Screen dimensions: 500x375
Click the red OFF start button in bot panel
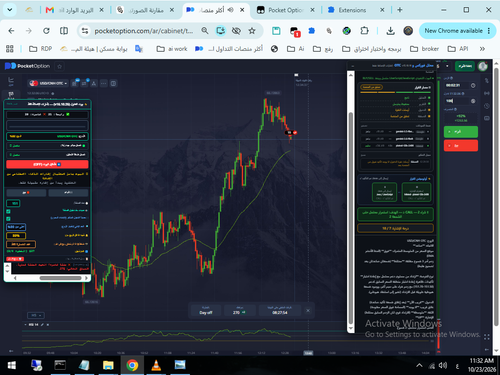(x=47, y=164)
